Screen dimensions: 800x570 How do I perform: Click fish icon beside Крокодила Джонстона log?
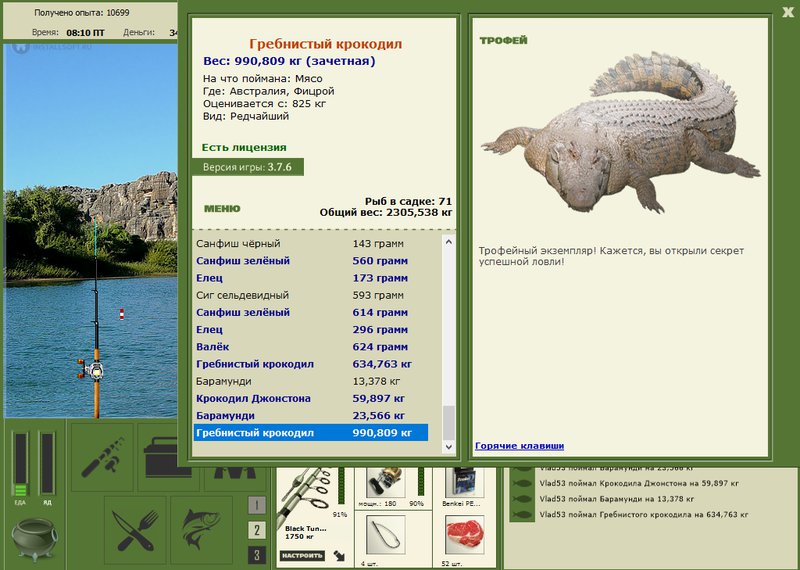coord(522,483)
